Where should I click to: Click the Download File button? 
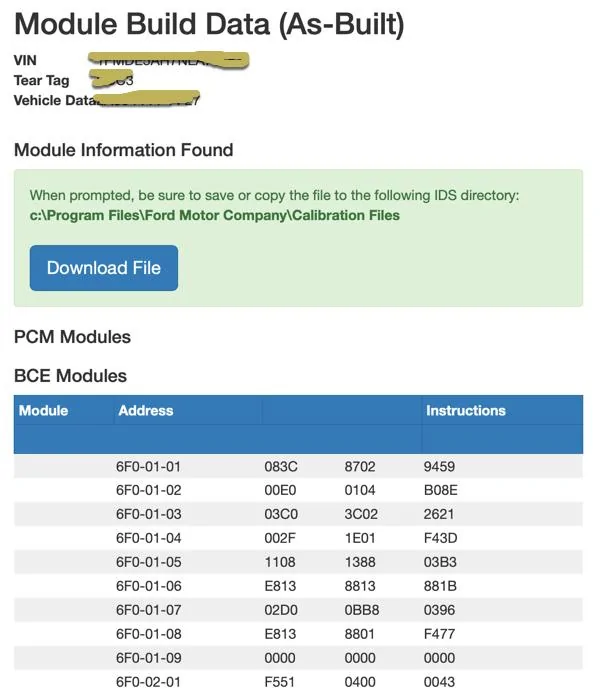click(x=104, y=268)
